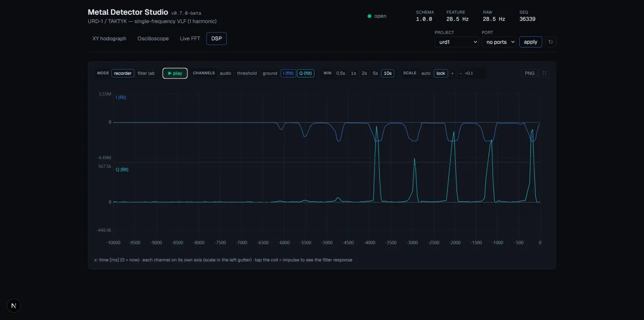Export the chart as PNG

pos(530,73)
